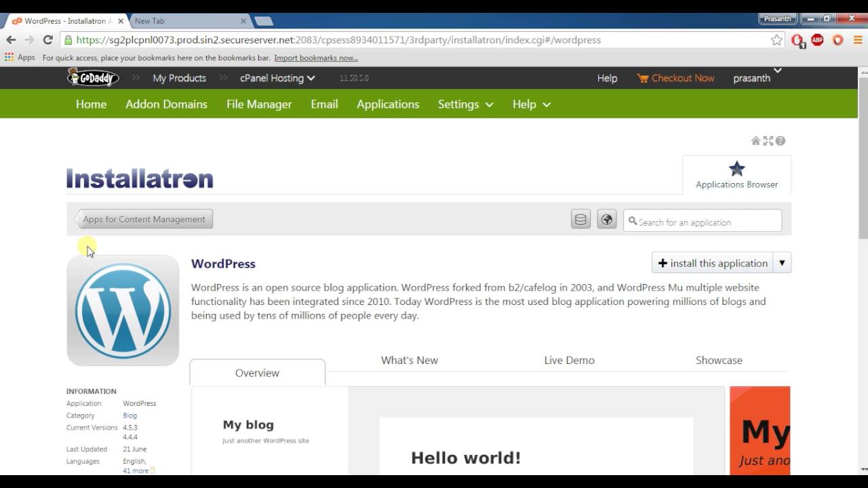Viewport: 868px width, 488px height.
Task: Click the green padlock security icon
Action: pyautogui.click(x=68, y=40)
